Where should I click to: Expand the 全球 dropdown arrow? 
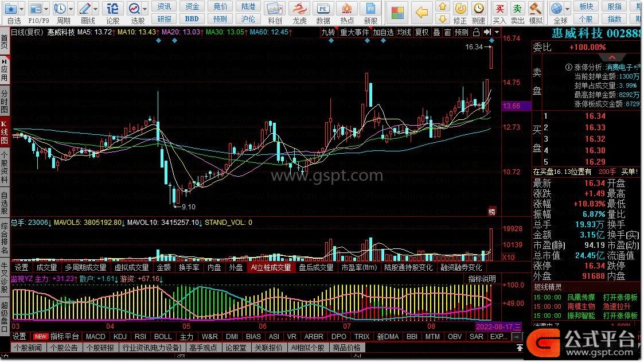click(567, 9)
